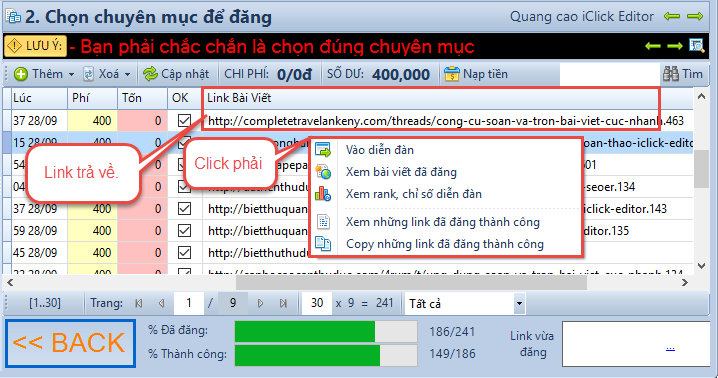The height and width of the screenshot is (378, 718).
Task: Click the rank chart menu icon
Action: pos(323,194)
